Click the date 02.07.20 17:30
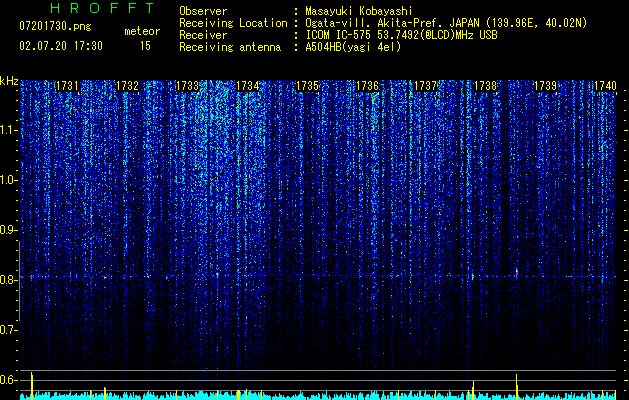This screenshot has width=629, height=400. 61,46
